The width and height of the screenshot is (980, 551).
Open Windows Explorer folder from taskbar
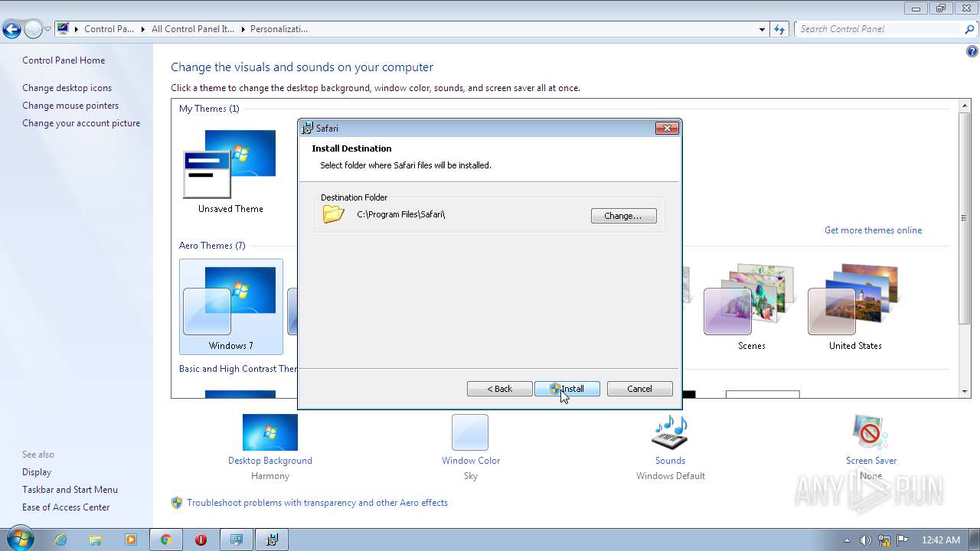pos(96,540)
